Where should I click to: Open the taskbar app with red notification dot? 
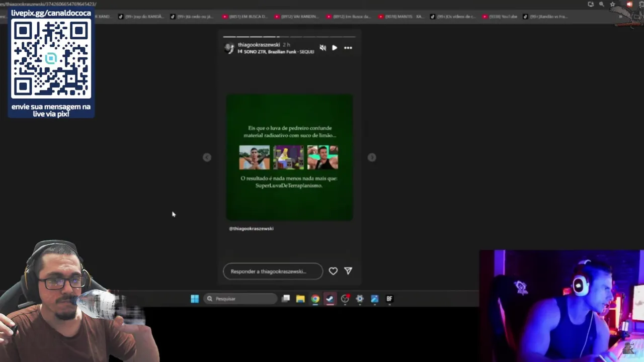[x=345, y=299]
